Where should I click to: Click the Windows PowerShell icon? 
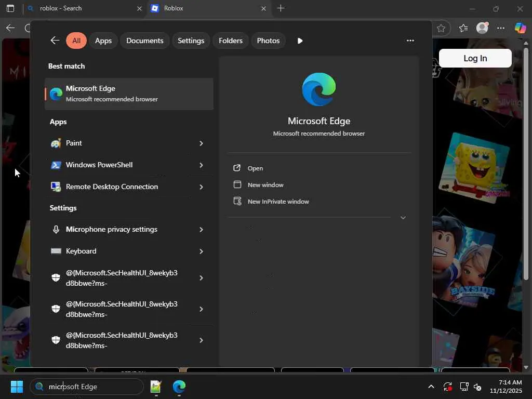(x=56, y=165)
